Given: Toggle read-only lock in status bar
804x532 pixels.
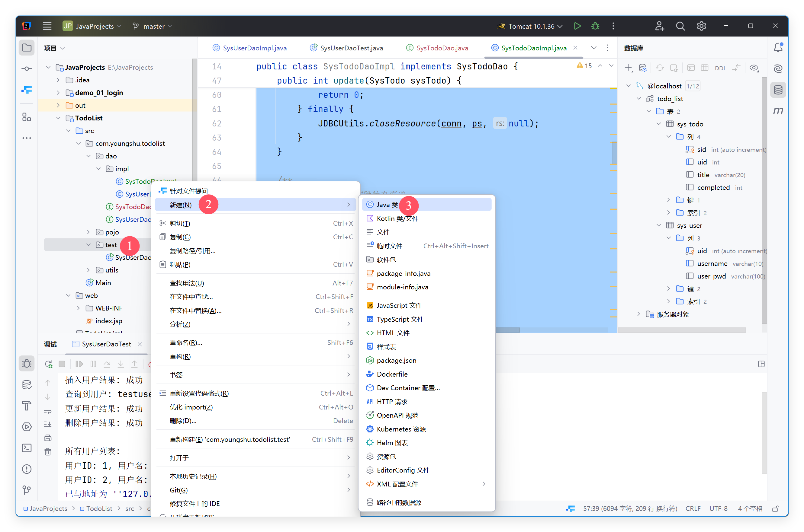Looking at the screenshot, I should 776,508.
